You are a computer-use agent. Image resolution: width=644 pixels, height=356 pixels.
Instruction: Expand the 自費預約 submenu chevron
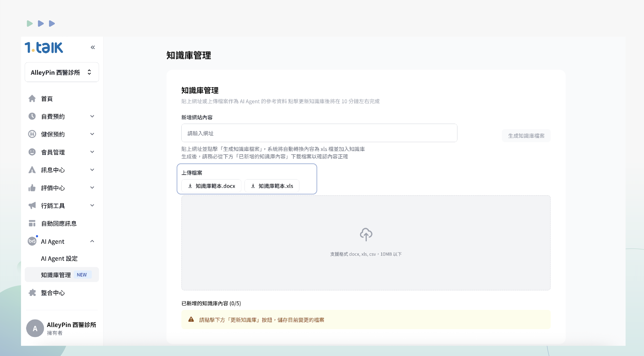click(92, 116)
